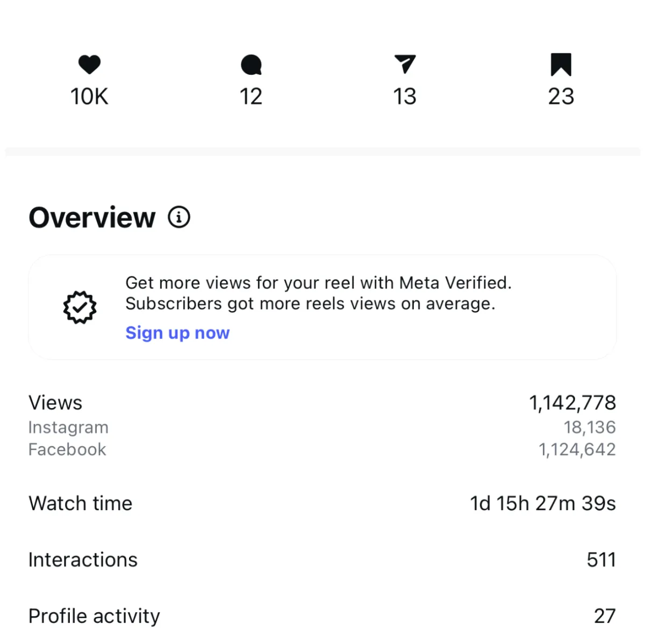Tap the 23 saves count

pyautogui.click(x=561, y=97)
